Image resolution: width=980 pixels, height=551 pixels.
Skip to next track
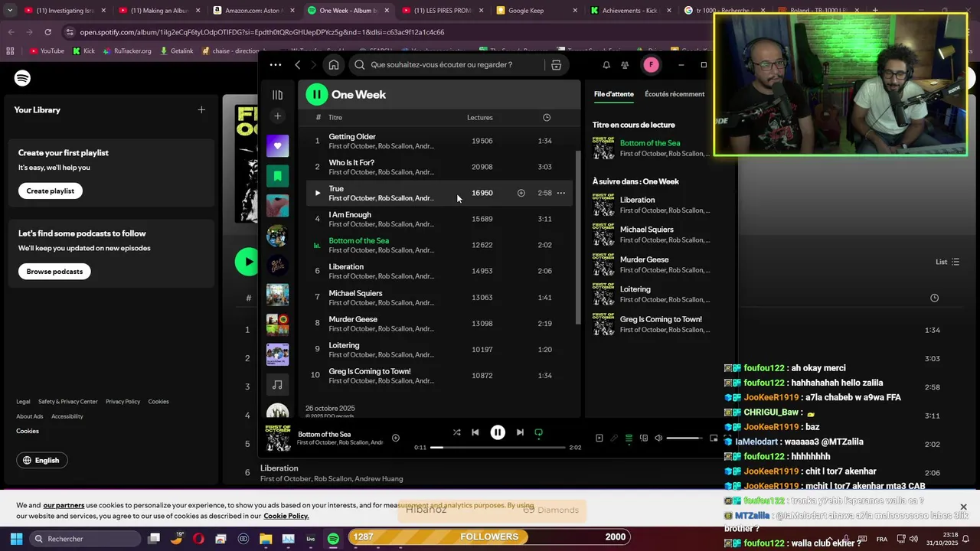pos(520,432)
